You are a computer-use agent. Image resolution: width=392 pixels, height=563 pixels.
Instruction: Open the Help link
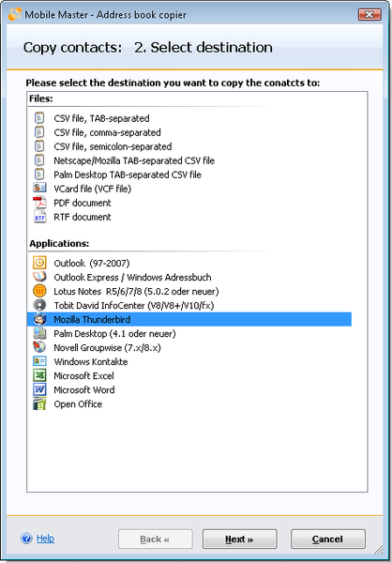coord(46,539)
